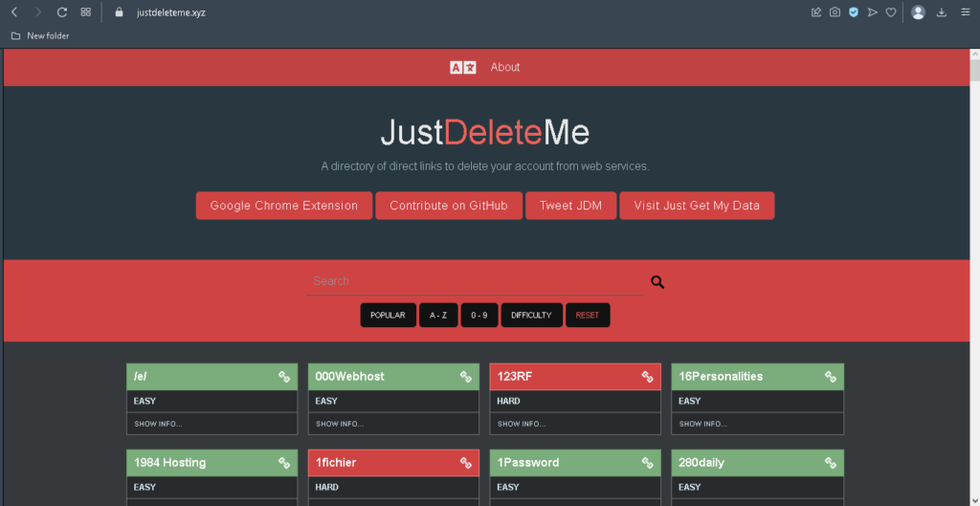Go back to the previous page
The width and height of the screenshot is (980, 506).
pos(14,11)
